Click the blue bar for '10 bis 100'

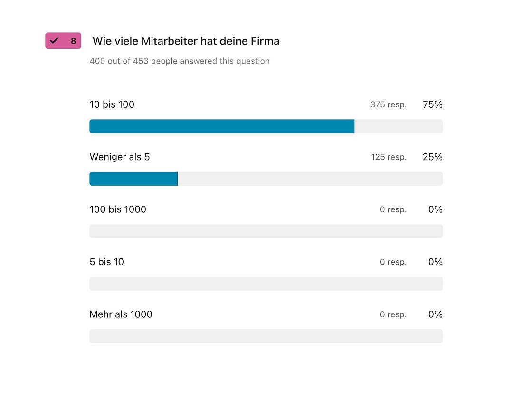pos(222,126)
